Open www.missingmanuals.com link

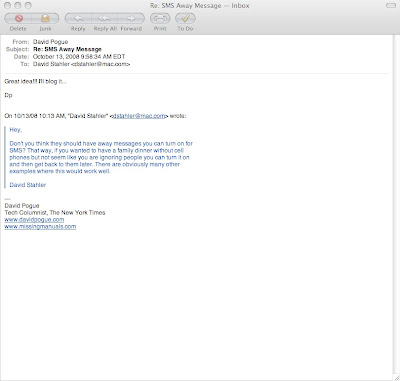point(40,227)
